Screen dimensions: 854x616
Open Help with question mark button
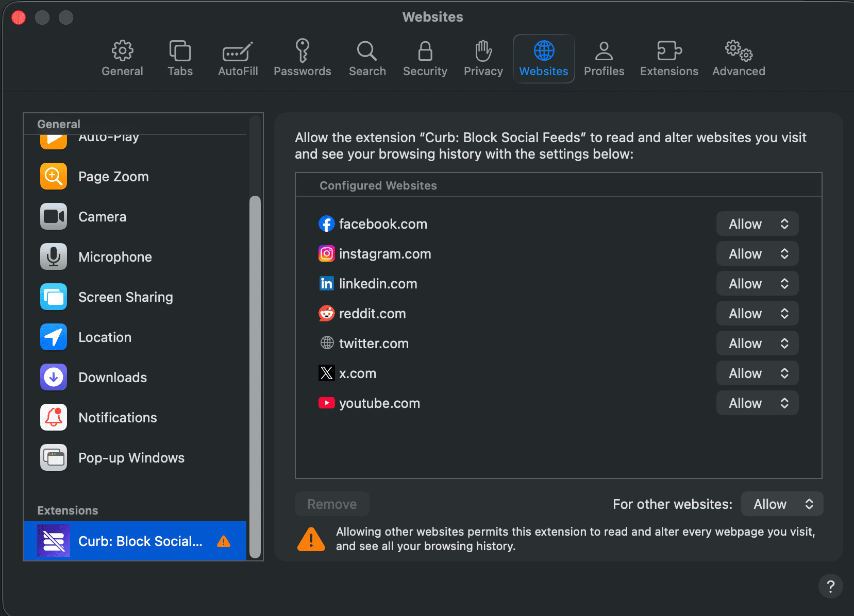(830, 586)
